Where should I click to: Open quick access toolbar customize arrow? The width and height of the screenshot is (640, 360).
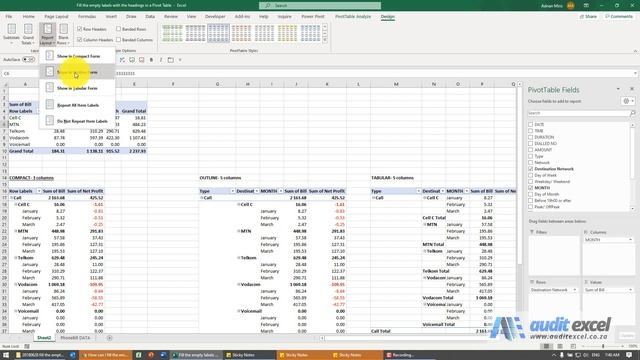180,60
